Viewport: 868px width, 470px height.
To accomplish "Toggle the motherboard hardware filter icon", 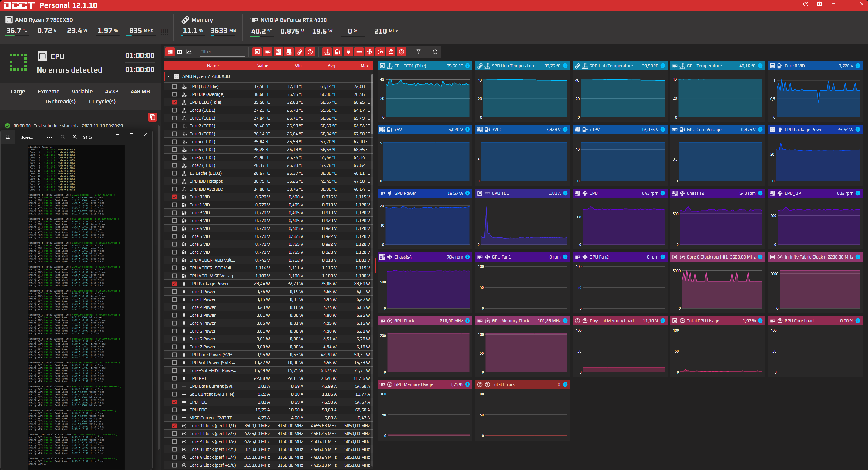I will [x=278, y=52].
